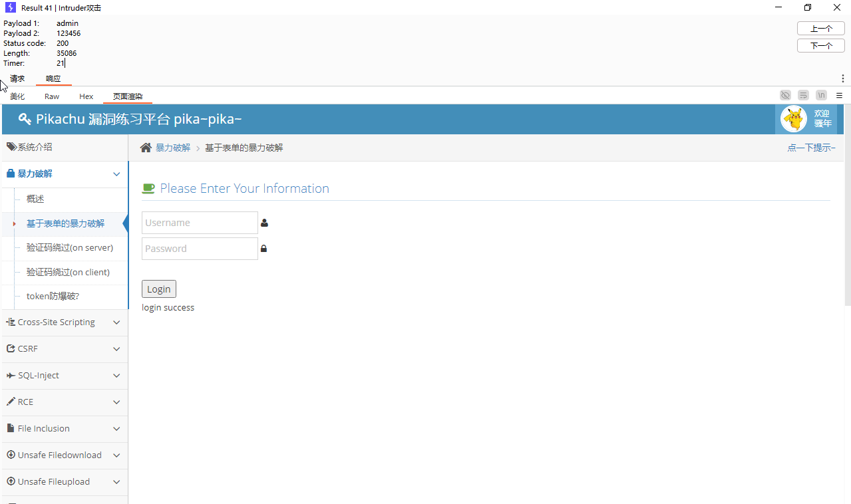
Task: Click the Pikachu avatar image
Action: click(x=794, y=119)
